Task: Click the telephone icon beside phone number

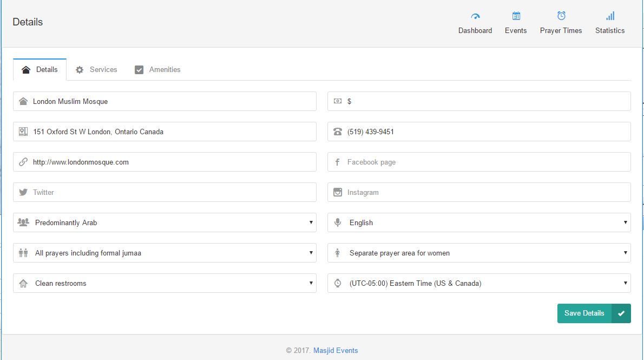Action: click(x=338, y=132)
